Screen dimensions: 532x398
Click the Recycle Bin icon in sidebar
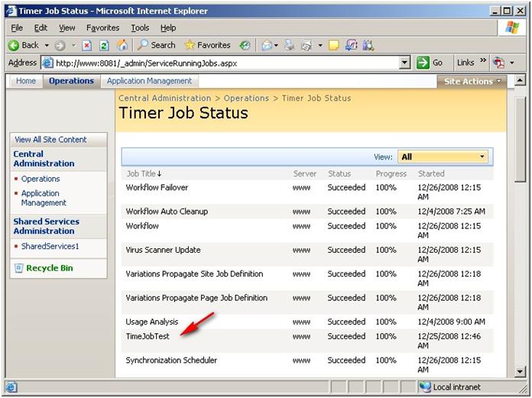[x=18, y=268]
